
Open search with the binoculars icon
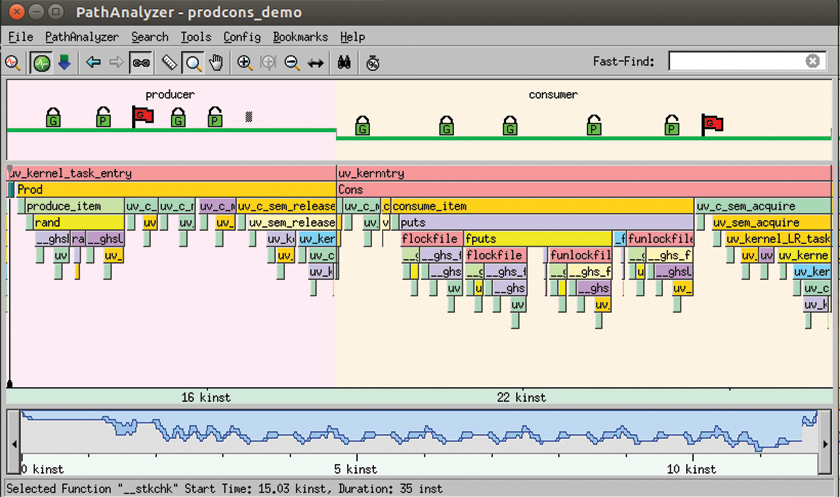[344, 63]
